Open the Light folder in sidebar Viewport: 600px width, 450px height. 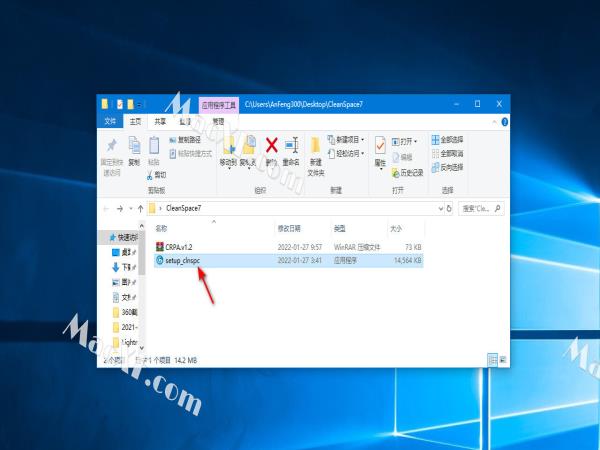click(x=124, y=342)
